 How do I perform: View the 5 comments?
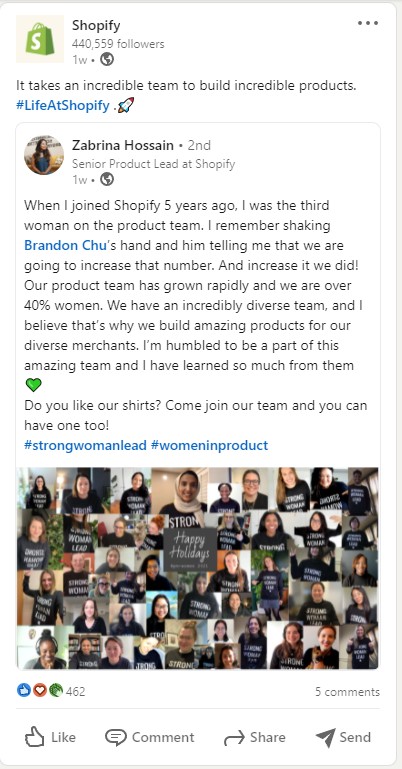(x=347, y=692)
